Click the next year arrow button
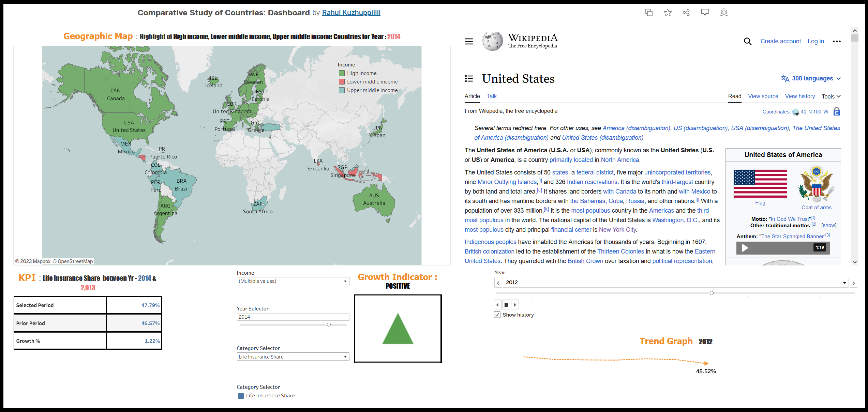 coord(854,283)
